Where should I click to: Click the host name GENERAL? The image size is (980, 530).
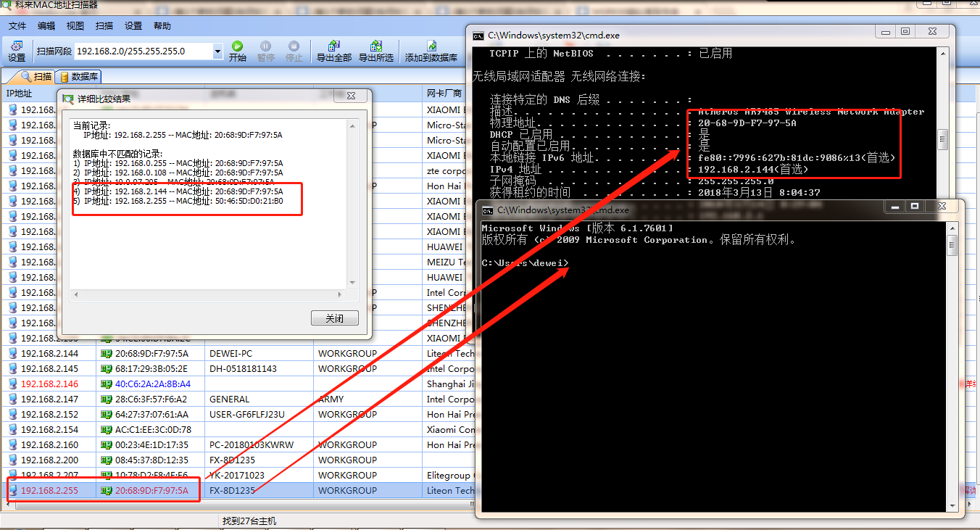coord(229,399)
